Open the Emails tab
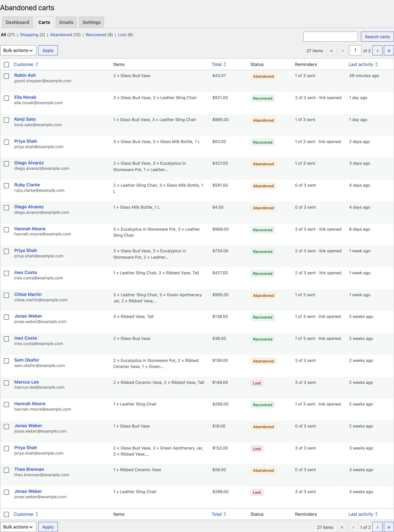Screen dimensions: 394x532 [x=66, y=22]
